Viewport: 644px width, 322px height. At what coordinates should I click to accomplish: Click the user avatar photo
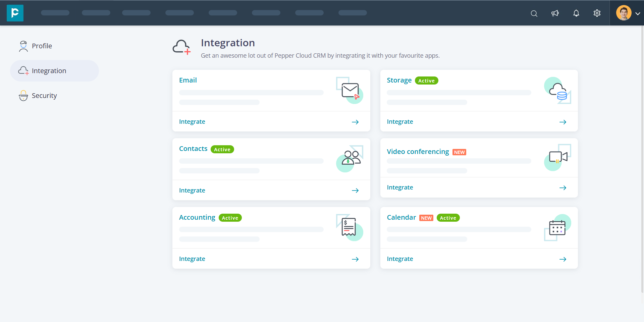[x=624, y=13]
